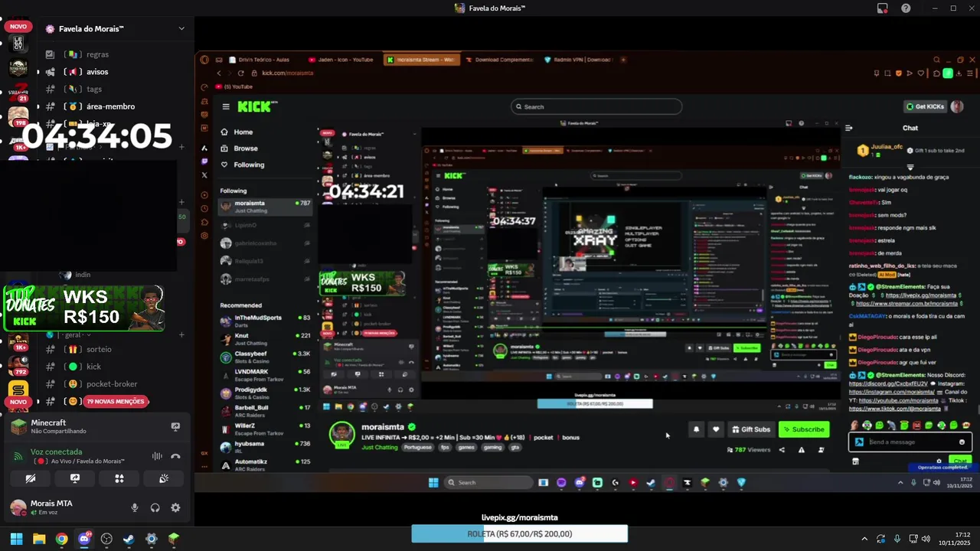Open OBS Studio from taskbar

pos(106,539)
